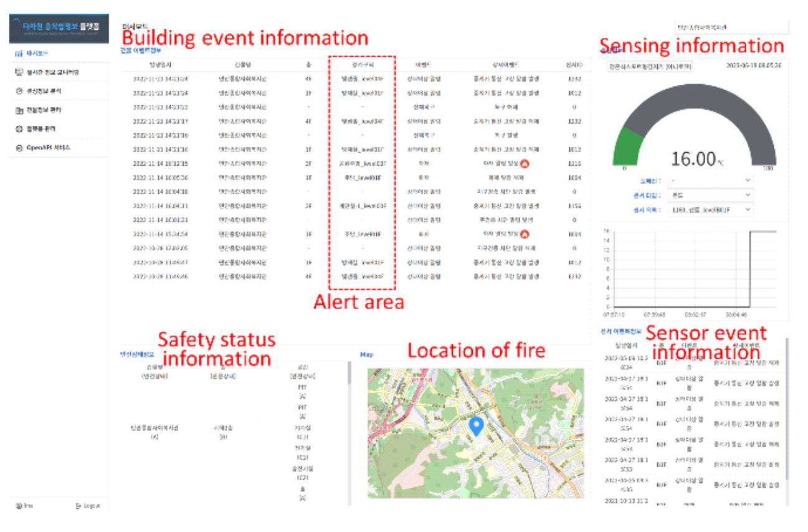Click the blue location pin on map
Viewport: 808px width, 532px height.
coord(476,426)
